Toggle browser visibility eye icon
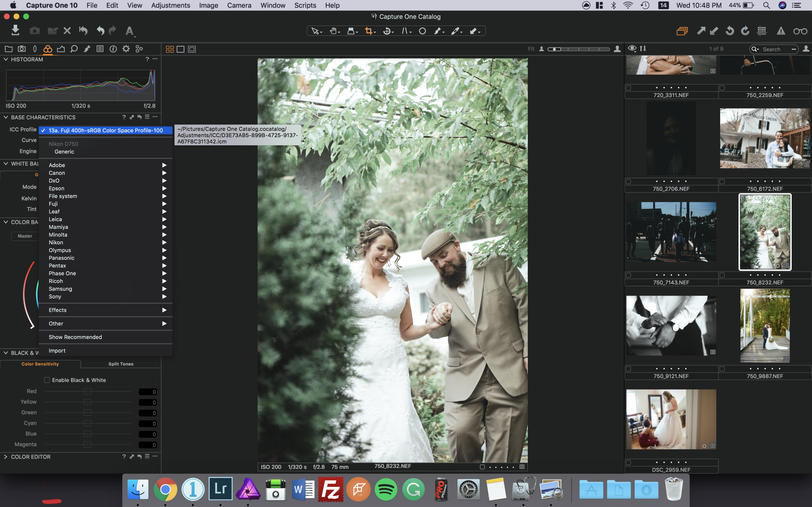Image resolution: width=812 pixels, height=507 pixels. 632,49
